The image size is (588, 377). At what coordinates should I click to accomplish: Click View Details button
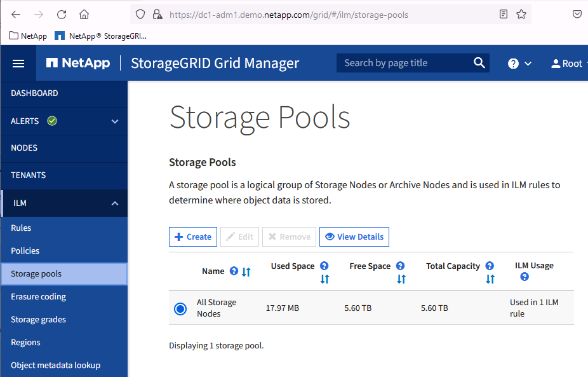point(354,237)
